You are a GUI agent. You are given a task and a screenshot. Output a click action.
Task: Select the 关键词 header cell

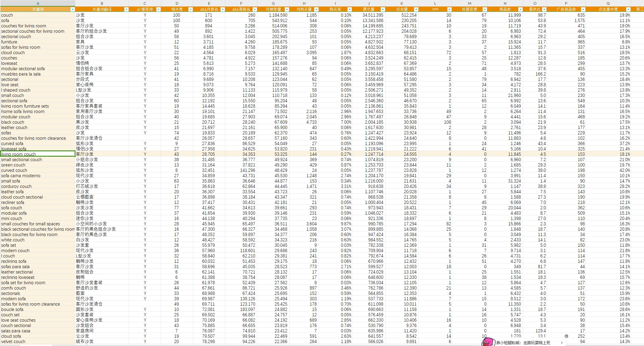pyautogui.click(x=38, y=10)
